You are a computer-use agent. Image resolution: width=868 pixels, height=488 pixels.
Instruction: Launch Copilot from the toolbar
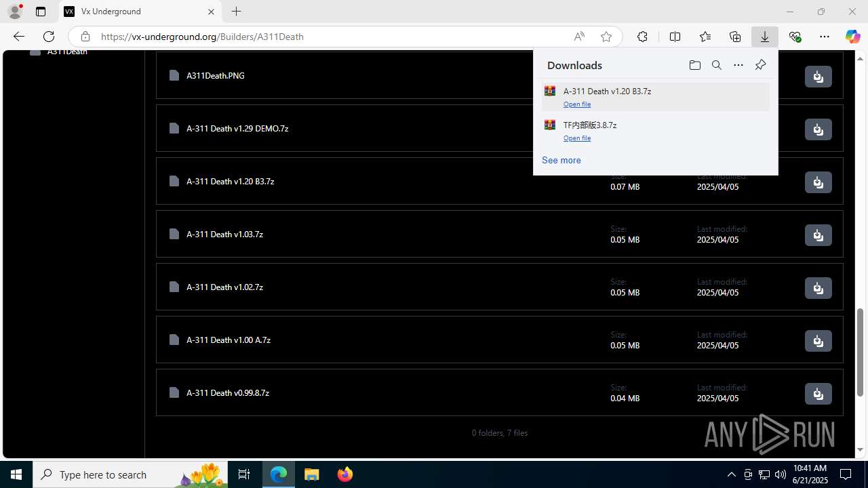pyautogui.click(x=852, y=37)
